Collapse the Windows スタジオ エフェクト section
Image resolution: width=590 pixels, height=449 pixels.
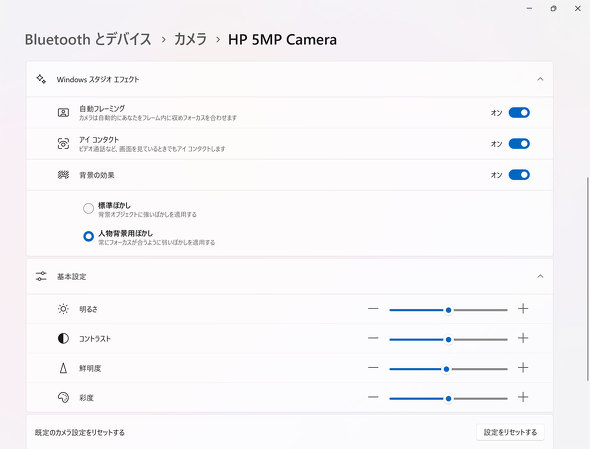[x=540, y=79]
